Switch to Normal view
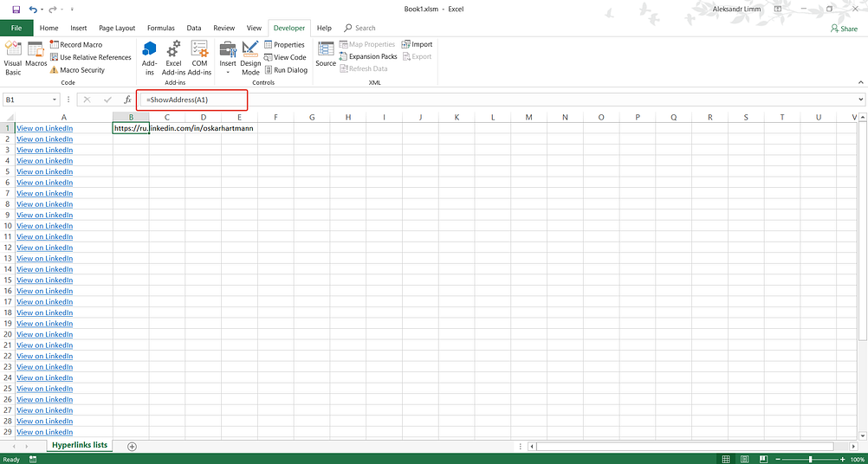This screenshot has height=464, width=868. 726,459
